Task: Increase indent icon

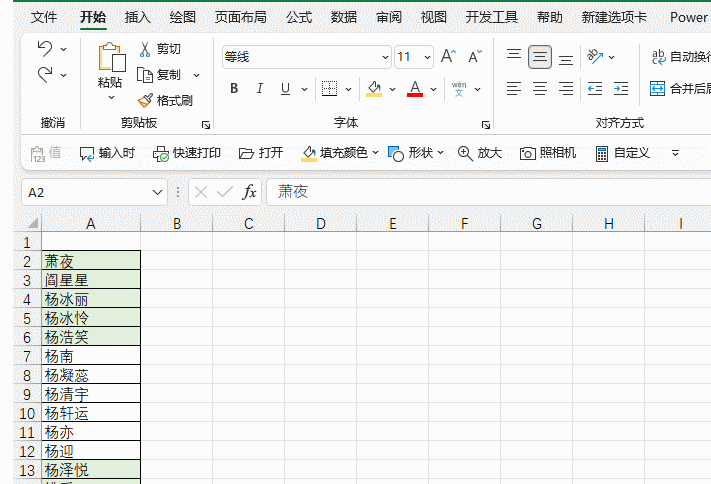Action: coord(621,88)
